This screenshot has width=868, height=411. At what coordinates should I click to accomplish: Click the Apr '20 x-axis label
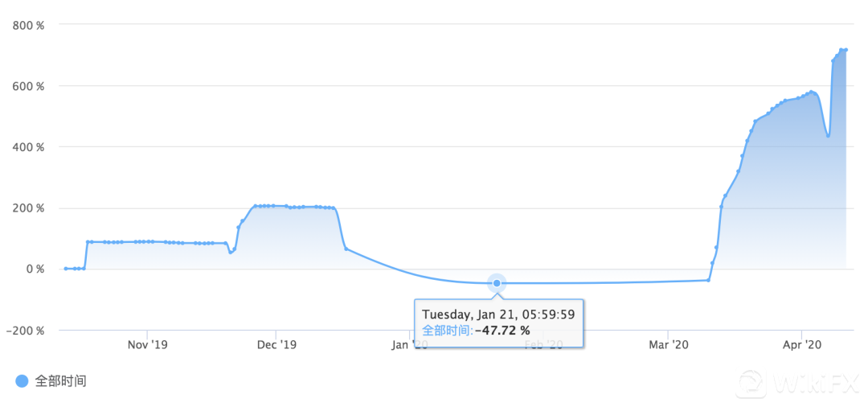point(801,345)
